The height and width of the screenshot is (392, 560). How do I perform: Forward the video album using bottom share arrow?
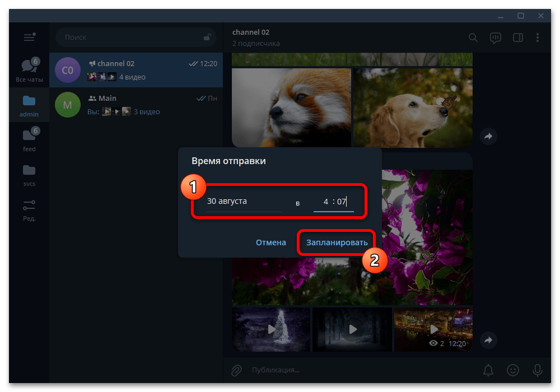(488, 340)
